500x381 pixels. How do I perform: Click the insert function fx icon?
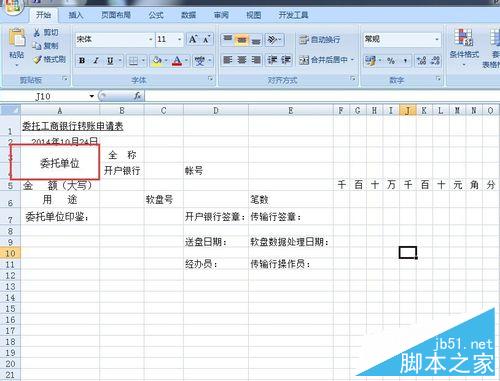(137, 96)
